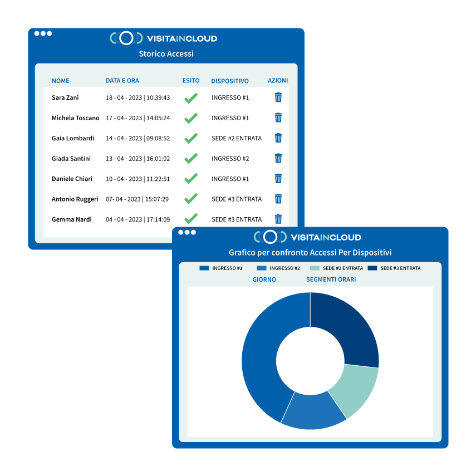
Task: Select the bottom blue donut chart segment
Action: (x=313, y=411)
